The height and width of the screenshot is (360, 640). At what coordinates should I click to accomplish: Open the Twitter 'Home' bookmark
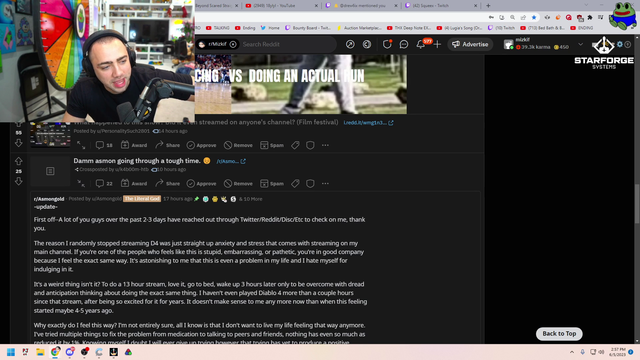(270, 28)
